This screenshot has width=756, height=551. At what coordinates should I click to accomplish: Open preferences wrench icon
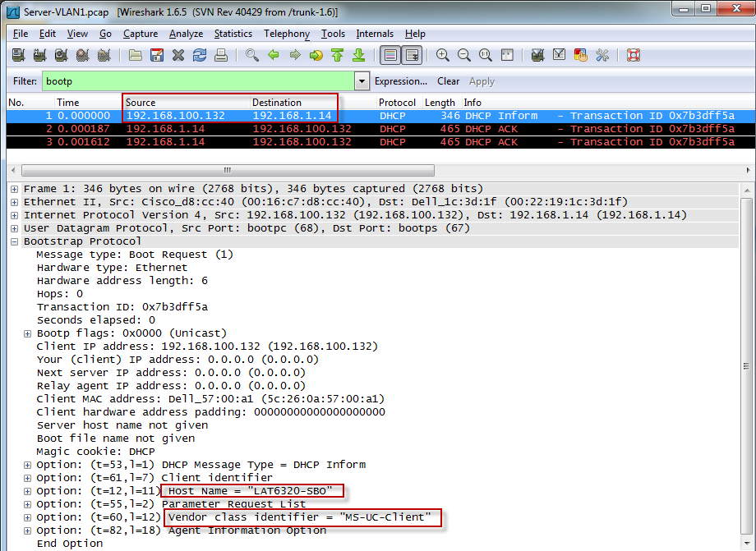coord(602,55)
